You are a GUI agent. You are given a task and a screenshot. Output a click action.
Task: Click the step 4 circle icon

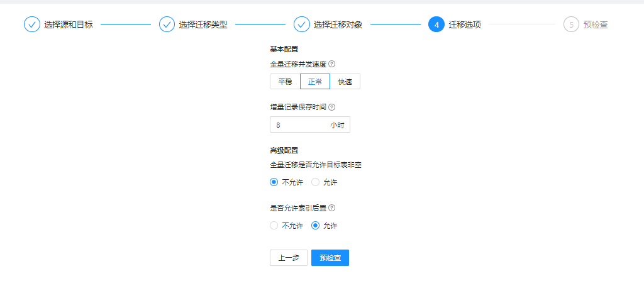point(436,25)
